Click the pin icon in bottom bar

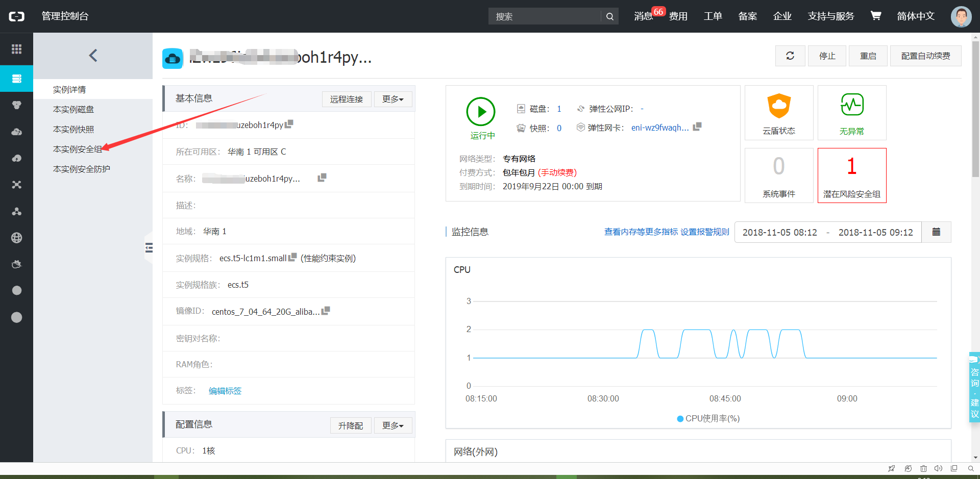point(891,468)
